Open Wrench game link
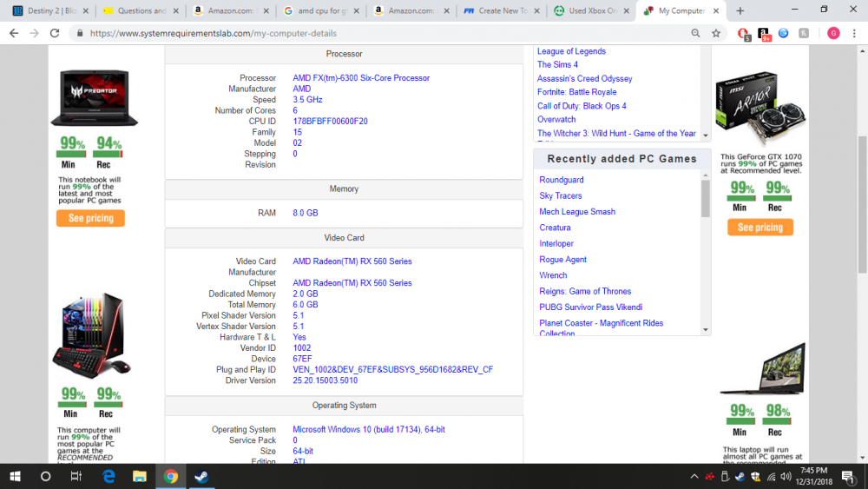The width and height of the screenshot is (868, 489). (553, 275)
